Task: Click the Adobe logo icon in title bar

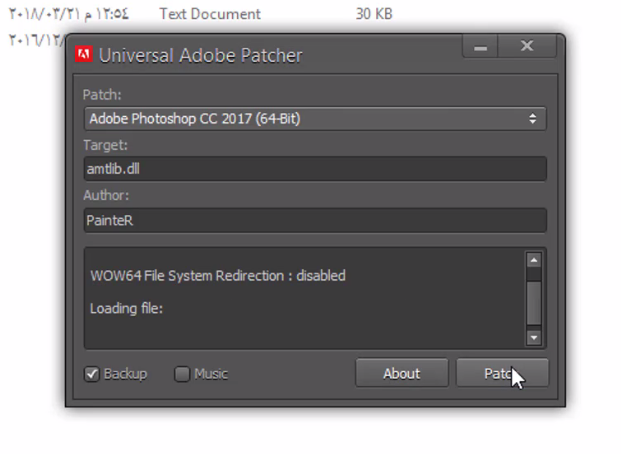Action: pos(84,54)
